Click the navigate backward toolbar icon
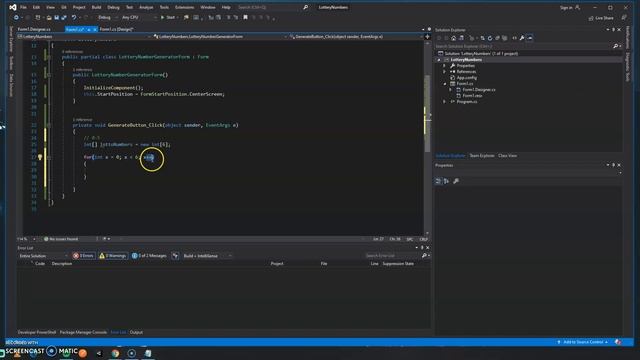Viewport: 640px width, 360px height. [16, 18]
